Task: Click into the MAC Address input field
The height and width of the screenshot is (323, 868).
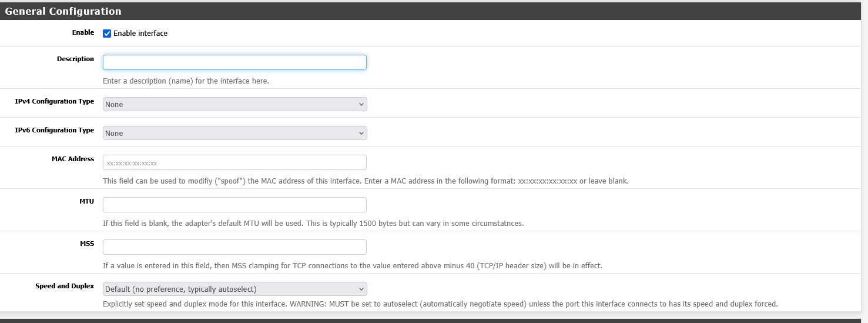Action: (234, 162)
